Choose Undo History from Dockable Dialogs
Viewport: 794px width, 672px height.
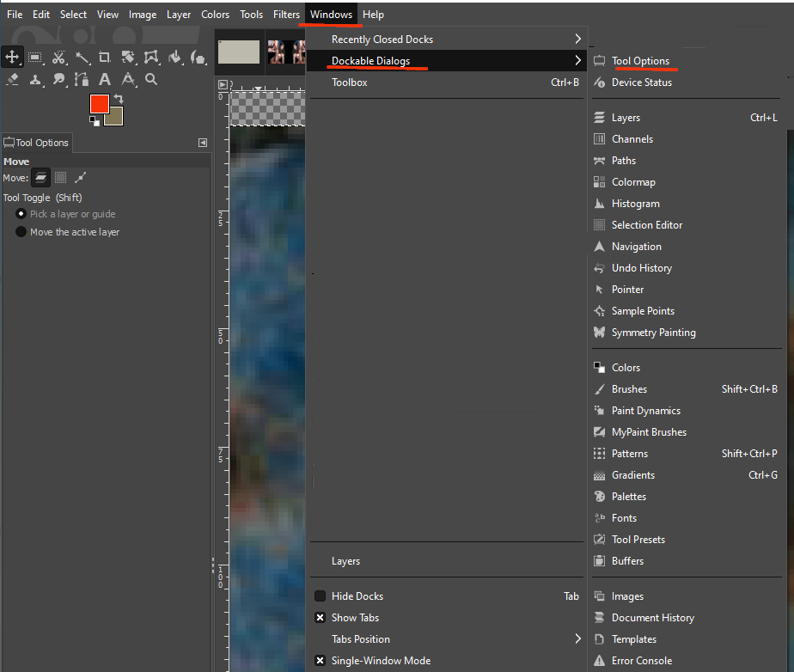click(x=641, y=268)
